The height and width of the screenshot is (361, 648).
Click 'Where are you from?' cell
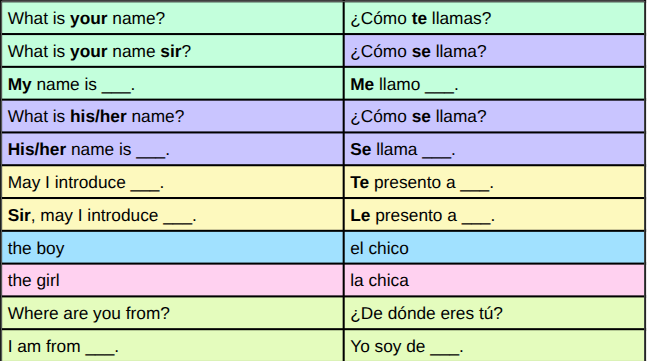pyautogui.click(x=173, y=313)
